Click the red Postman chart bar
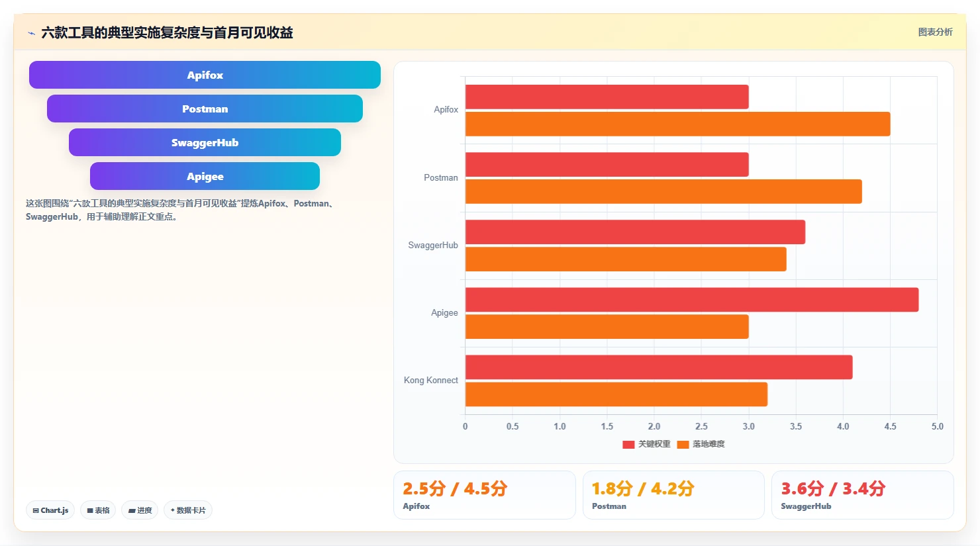Image resolution: width=980 pixels, height=546 pixels. (x=607, y=164)
